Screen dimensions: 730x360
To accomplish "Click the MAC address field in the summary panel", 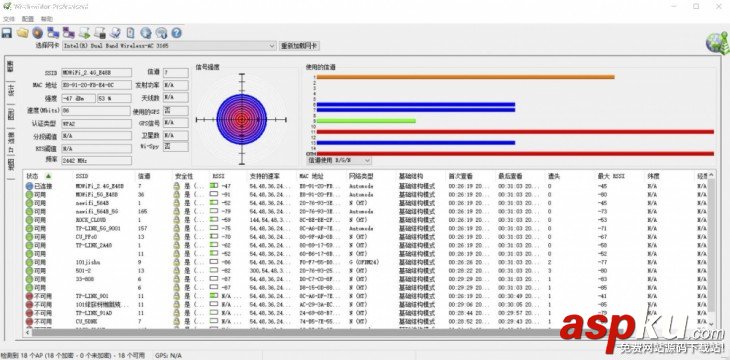I will pyautogui.click(x=96, y=85).
